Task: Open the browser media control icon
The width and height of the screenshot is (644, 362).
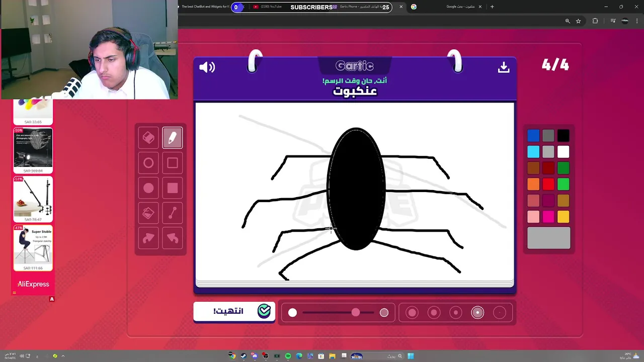Action: click(613, 21)
